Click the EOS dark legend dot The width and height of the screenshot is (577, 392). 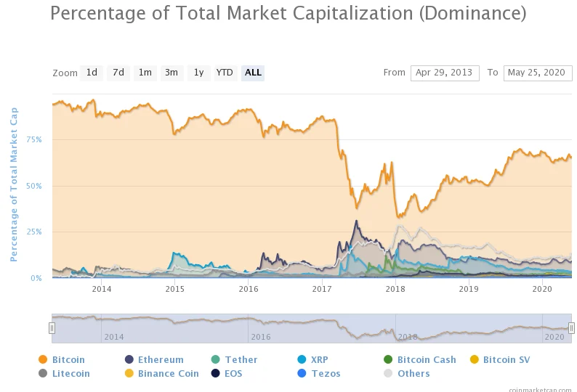click(x=215, y=373)
